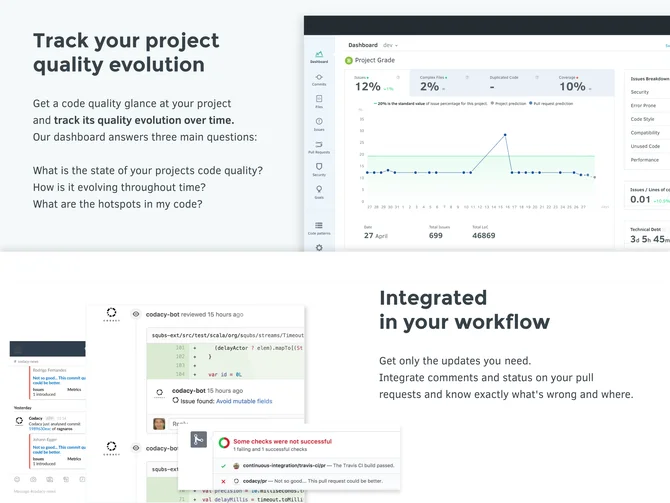Click the red-green checks status circle

[x=224, y=443]
